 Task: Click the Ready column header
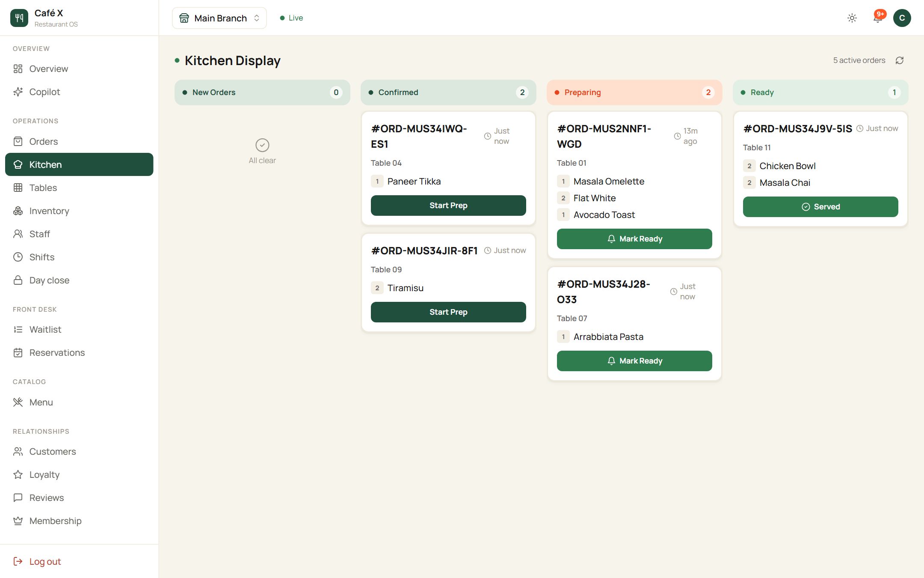pyautogui.click(x=820, y=92)
